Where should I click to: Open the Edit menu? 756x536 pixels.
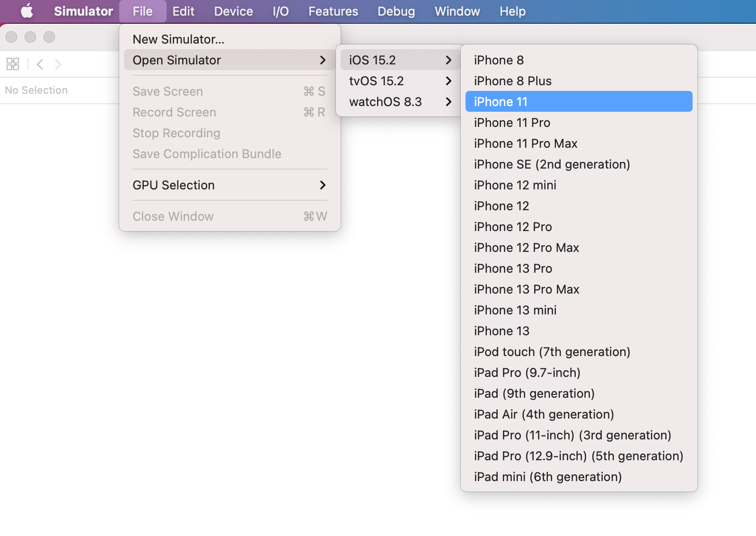click(x=184, y=11)
